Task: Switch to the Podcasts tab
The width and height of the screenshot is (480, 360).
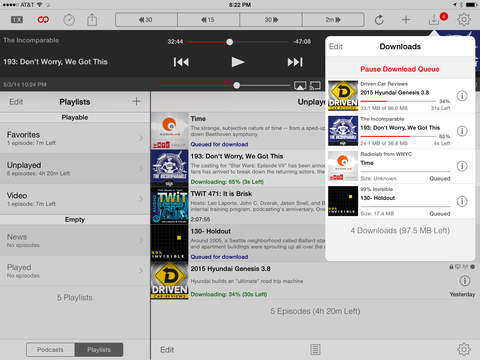Action: pos(50,350)
